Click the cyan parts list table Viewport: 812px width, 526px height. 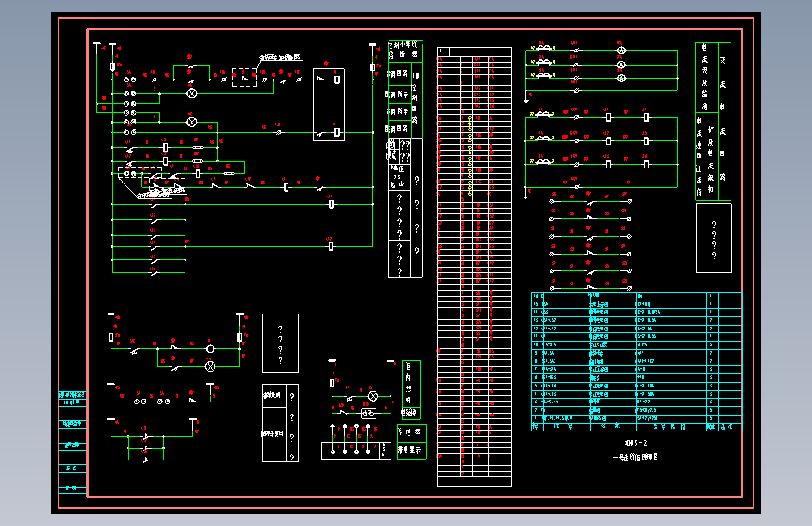pyautogui.click(x=637, y=361)
